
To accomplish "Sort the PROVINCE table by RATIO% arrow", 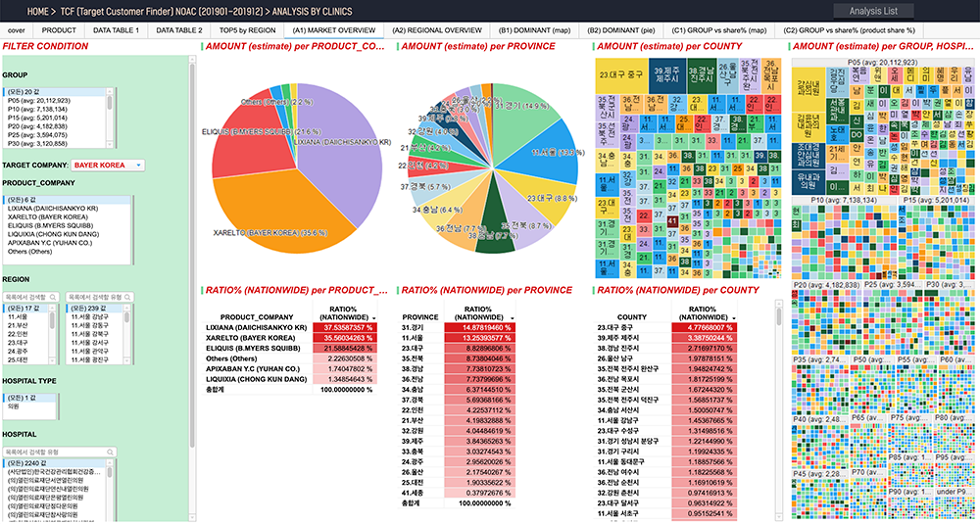I will click(x=511, y=318).
